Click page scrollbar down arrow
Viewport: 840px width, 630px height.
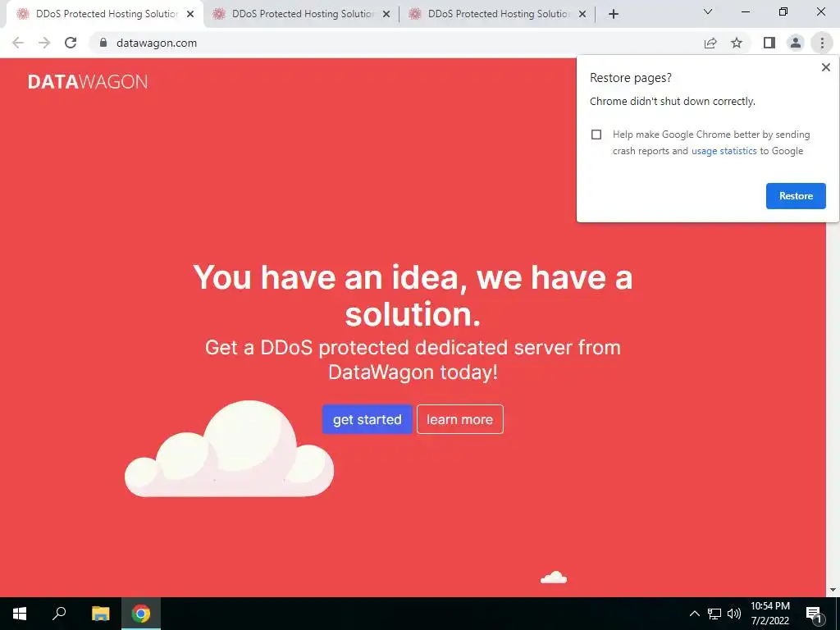tap(833, 590)
